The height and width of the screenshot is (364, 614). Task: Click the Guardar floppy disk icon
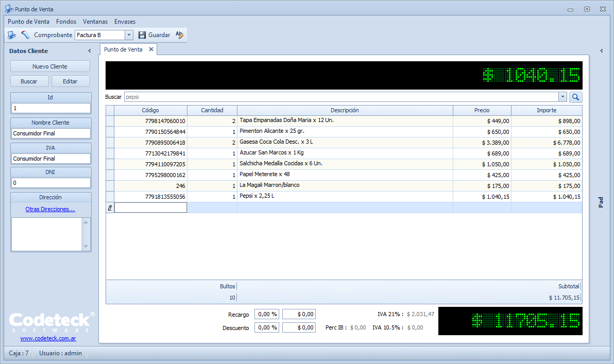(142, 35)
